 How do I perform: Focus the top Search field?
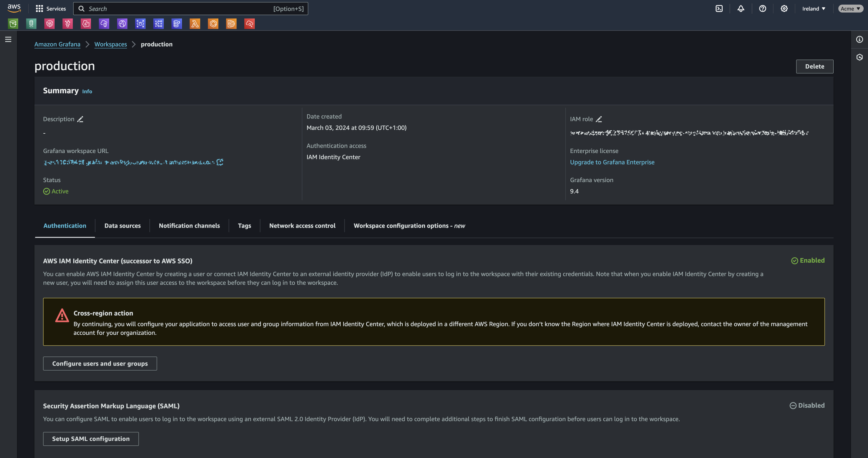[191, 9]
